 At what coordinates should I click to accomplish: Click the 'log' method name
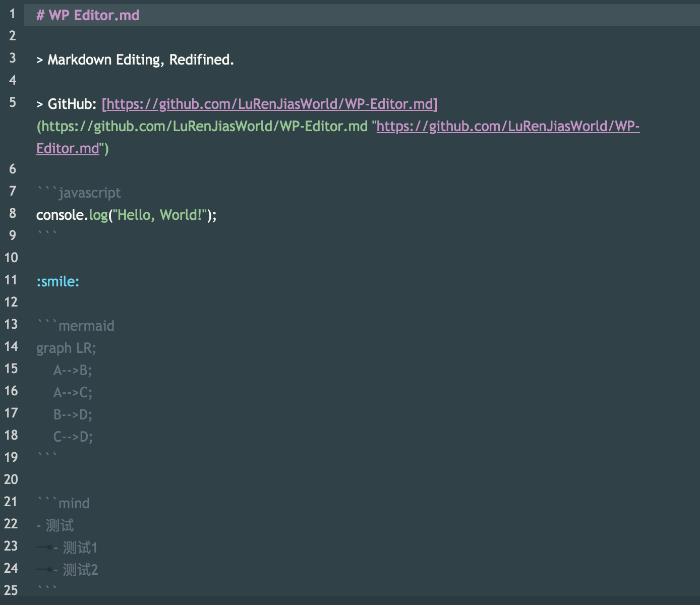(98, 215)
